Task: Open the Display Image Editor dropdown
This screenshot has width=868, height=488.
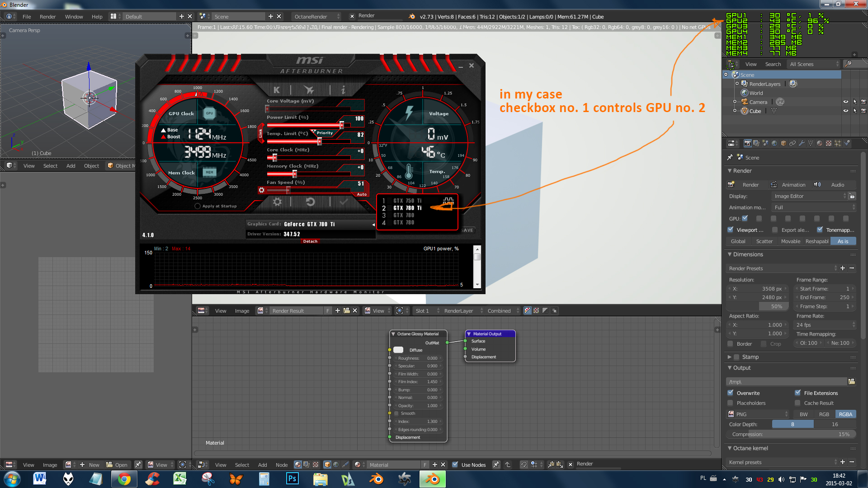Action: tap(809, 196)
